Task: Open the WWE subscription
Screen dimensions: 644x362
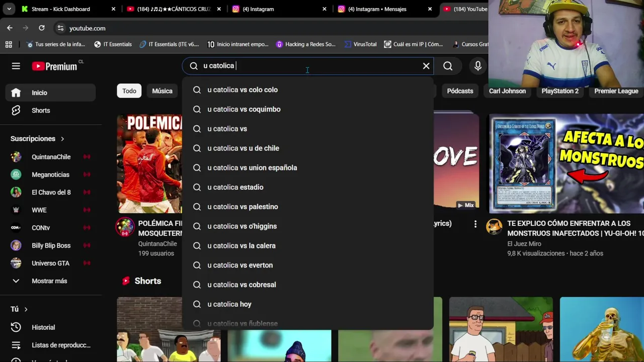Action: (50, 210)
